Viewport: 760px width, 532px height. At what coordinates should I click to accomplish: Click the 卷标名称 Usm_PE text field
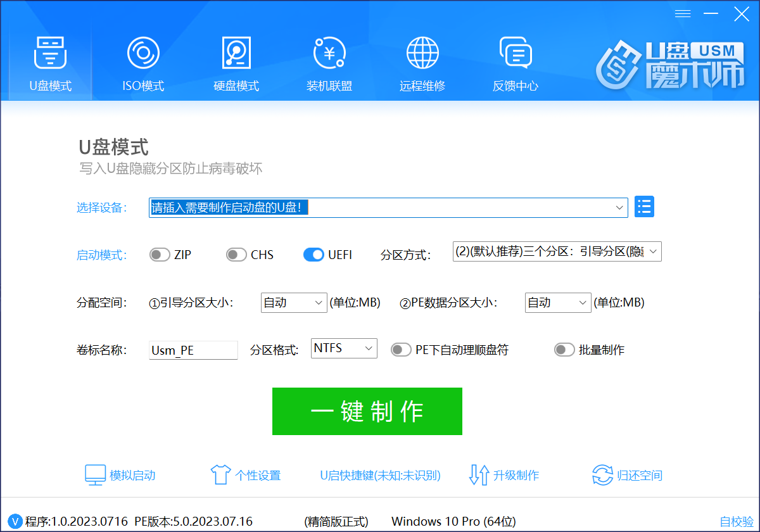193,350
